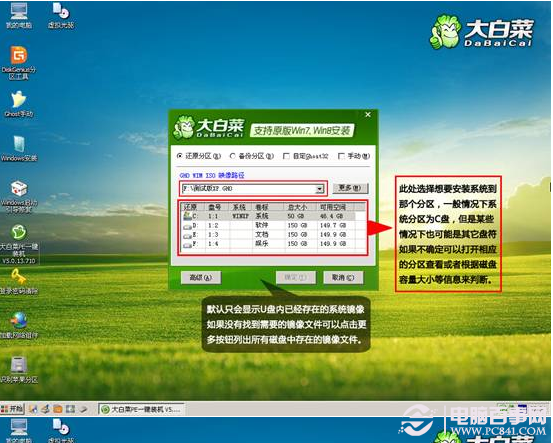Select the 备份分区 radio button
553x443 pixels.
click(233, 156)
